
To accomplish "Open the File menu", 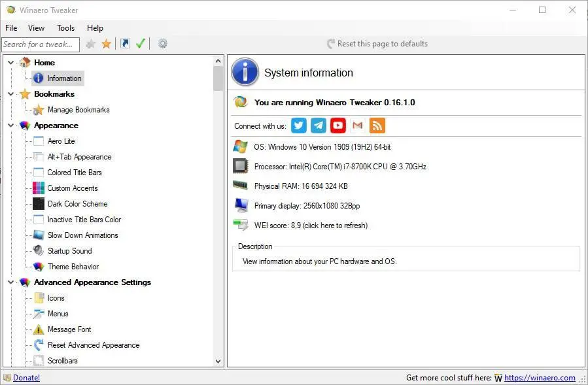I will pyautogui.click(x=11, y=28).
